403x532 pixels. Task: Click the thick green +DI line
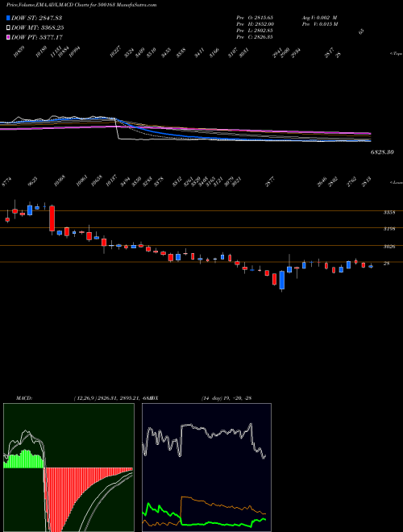204,523
